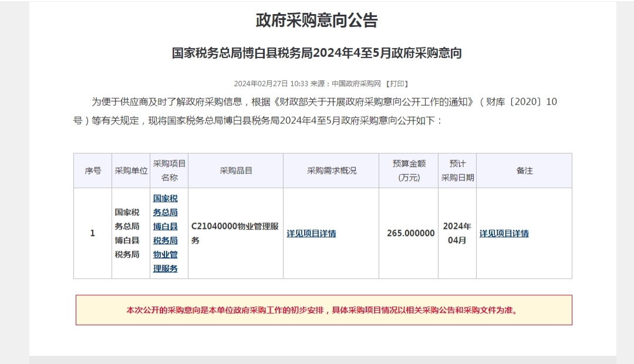Open 详见项目详情 link in 备注 column
634x364 pixels.
coord(504,233)
